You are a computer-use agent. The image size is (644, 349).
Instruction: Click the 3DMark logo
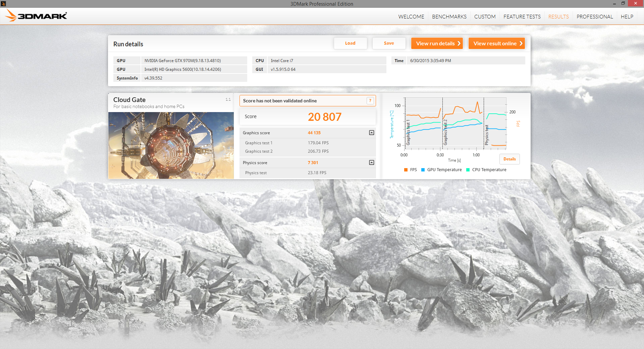pos(36,15)
